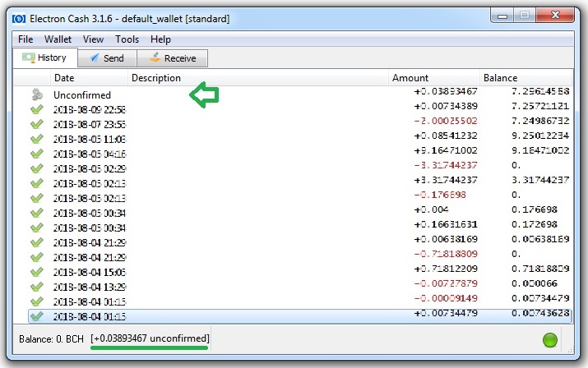Select the 2018-08-05 02:29 date entry
This screenshot has width=588, height=368.
[x=90, y=169]
